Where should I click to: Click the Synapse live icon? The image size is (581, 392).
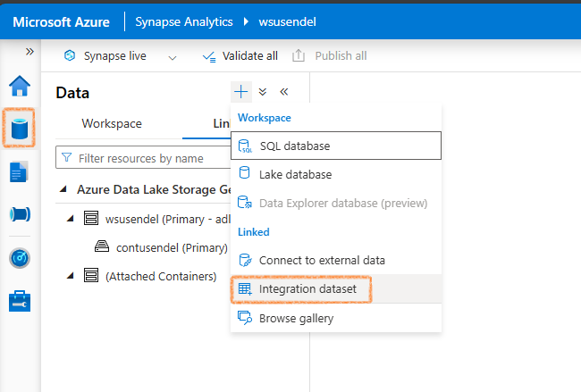(x=70, y=55)
